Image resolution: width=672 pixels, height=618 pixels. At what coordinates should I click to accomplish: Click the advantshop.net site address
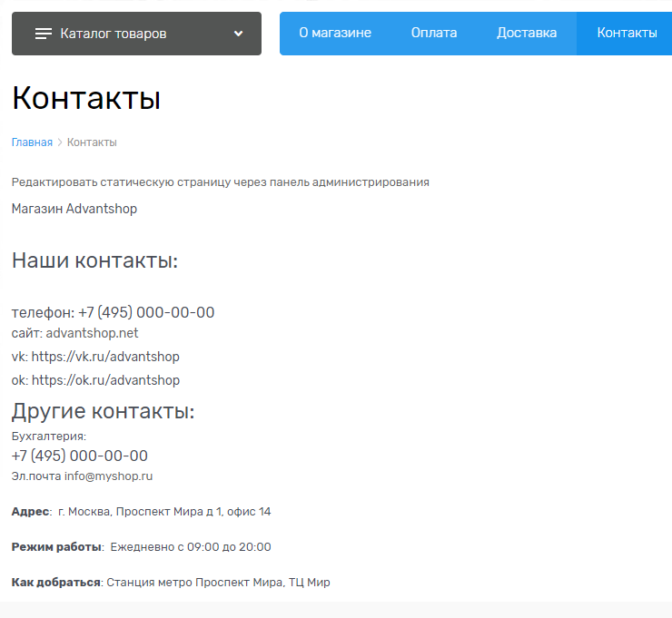[x=92, y=333]
